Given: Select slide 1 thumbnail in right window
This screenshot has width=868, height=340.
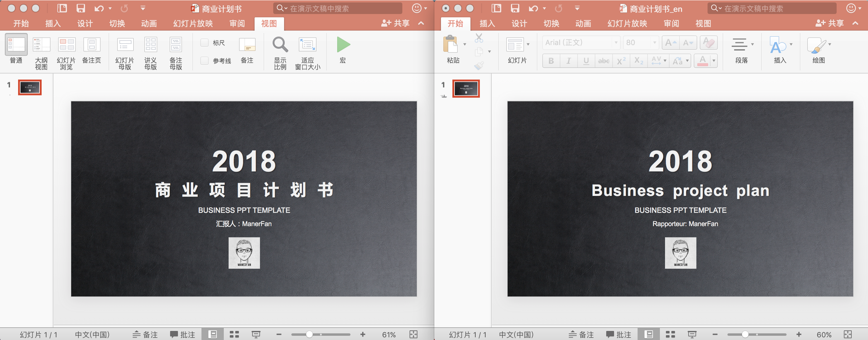Looking at the screenshot, I should 466,89.
